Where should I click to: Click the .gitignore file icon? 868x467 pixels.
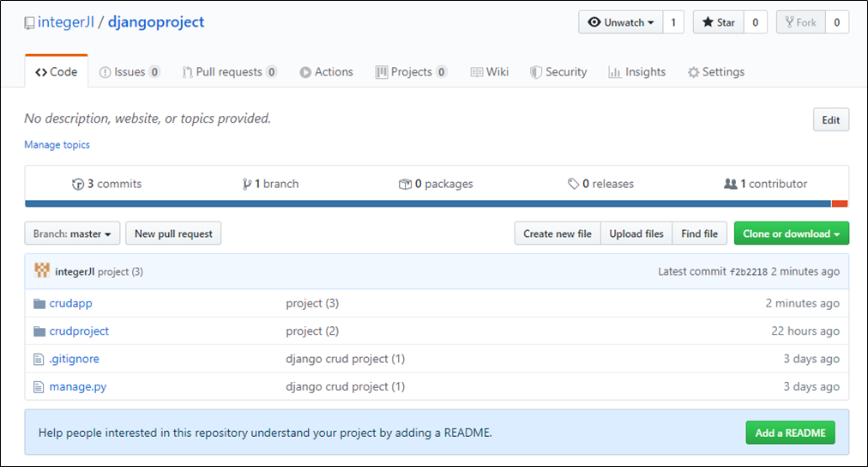pyautogui.click(x=39, y=360)
